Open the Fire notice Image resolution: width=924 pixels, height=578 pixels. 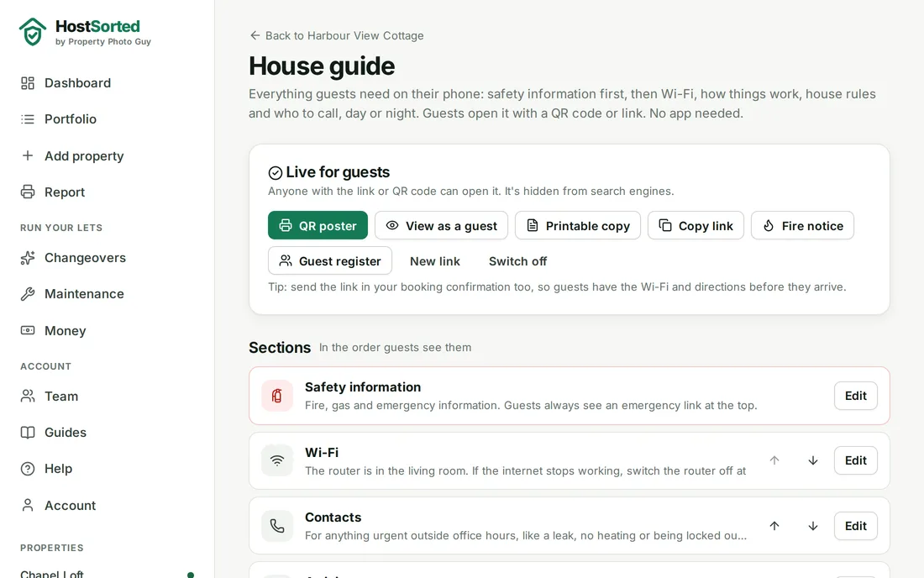click(802, 226)
